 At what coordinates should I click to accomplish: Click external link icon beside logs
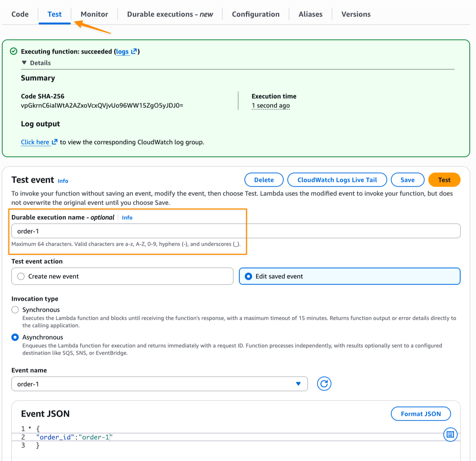click(134, 51)
